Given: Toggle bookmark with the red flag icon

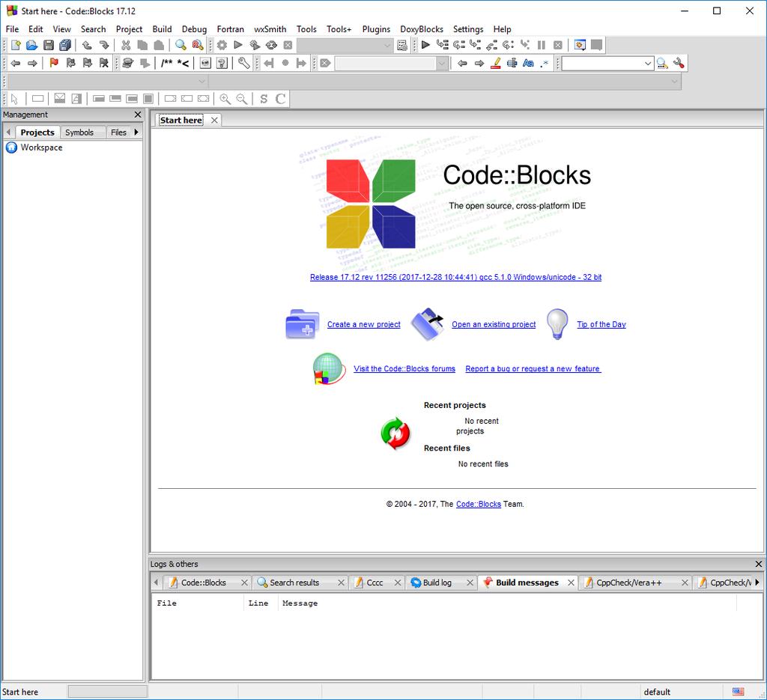Looking at the screenshot, I should point(54,63).
